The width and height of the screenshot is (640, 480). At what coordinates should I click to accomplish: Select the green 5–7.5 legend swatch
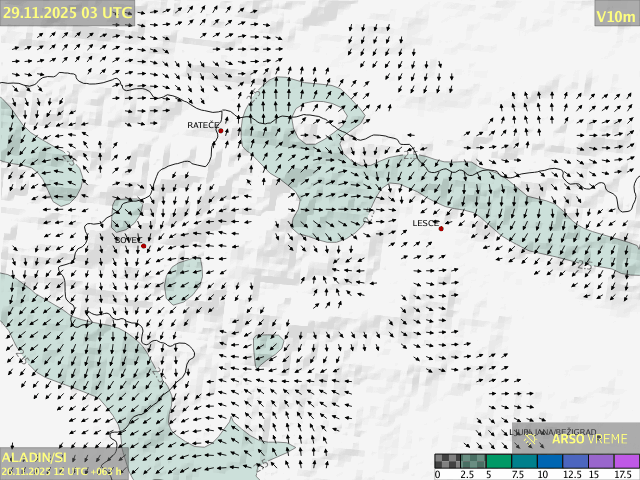point(498,461)
